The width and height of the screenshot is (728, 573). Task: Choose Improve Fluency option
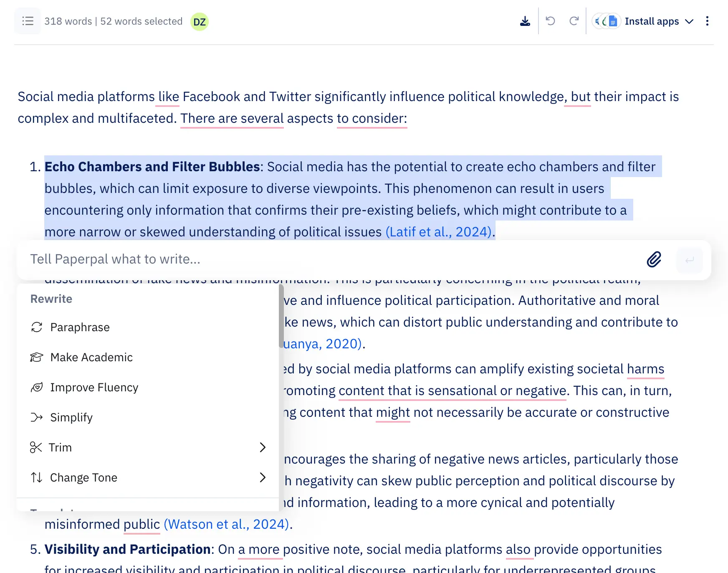148,387
